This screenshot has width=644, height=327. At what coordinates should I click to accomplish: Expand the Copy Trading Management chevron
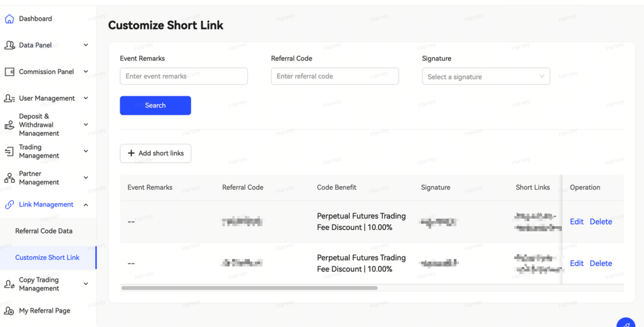(x=86, y=284)
